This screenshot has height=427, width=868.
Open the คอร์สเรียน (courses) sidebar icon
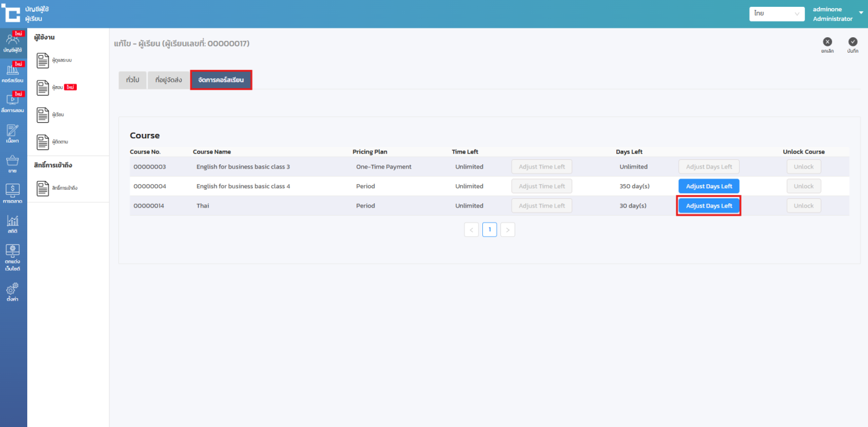pyautogui.click(x=12, y=73)
